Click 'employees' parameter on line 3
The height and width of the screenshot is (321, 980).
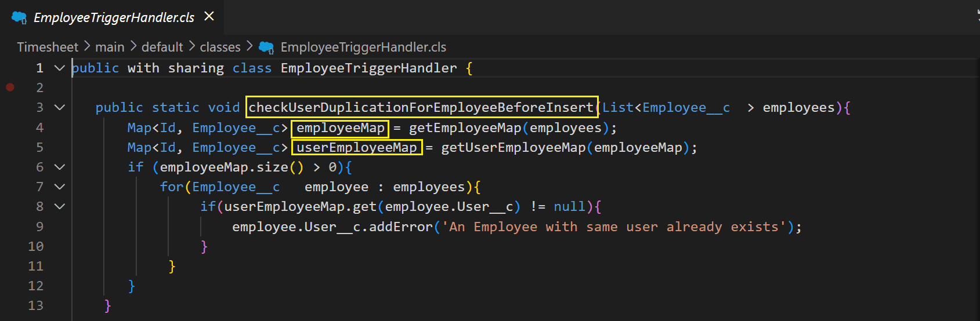click(798, 107)
